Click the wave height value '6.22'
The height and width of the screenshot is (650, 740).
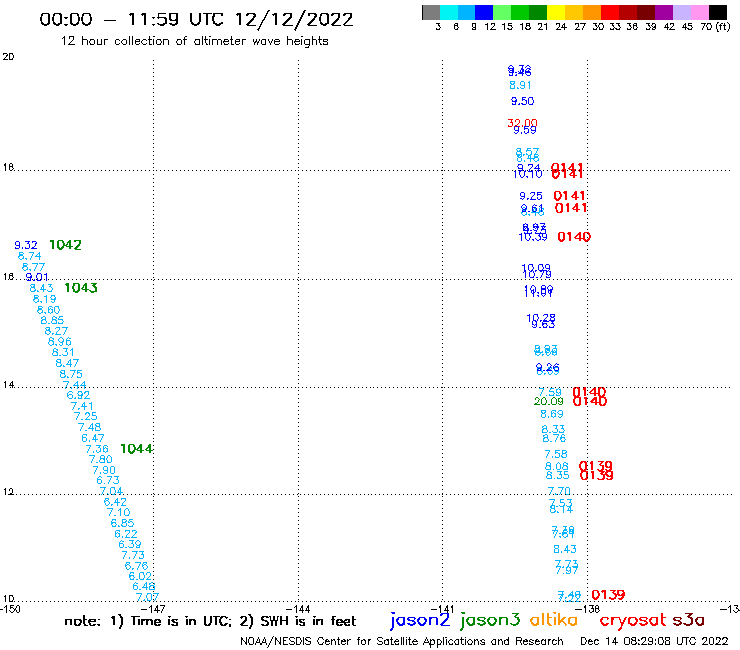[126, 534]
